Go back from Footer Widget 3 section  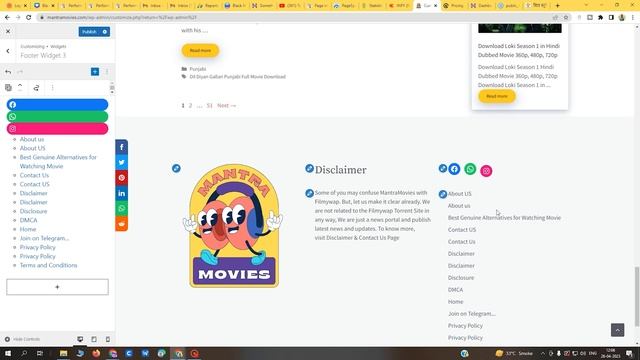(x=8, y=51)
